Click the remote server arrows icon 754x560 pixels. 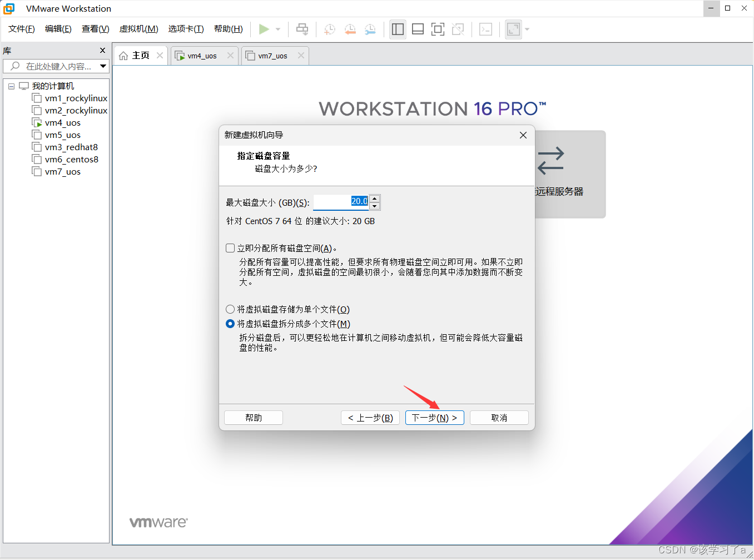point(551,161)
